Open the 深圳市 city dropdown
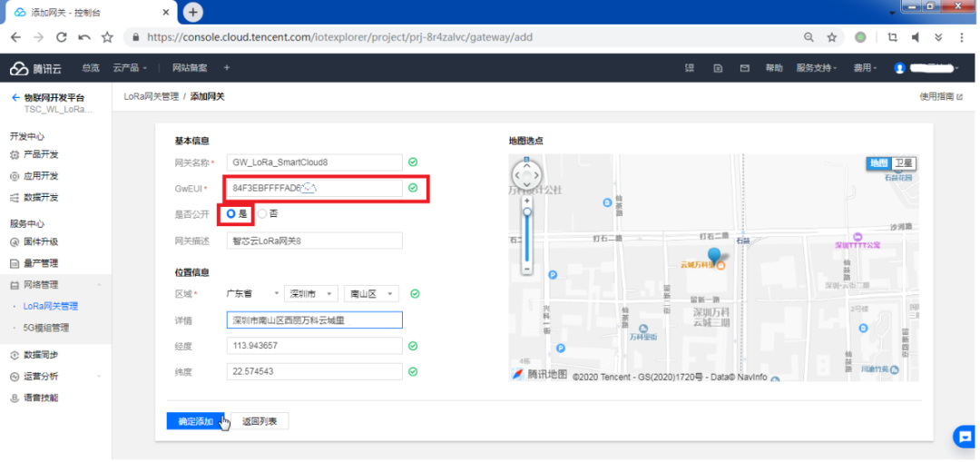The width and height of the screenshot is (980, 462). pyautogui.click(x=310, y=294)
